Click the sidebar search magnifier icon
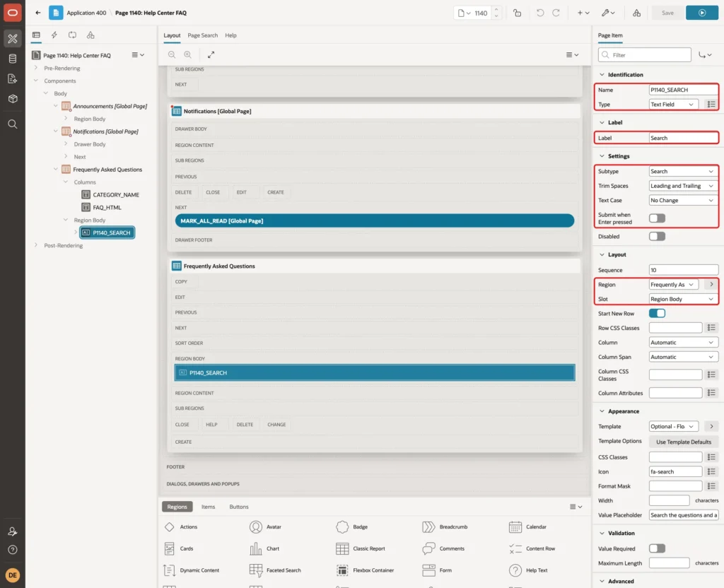724x588 pixels. click(13, 124)
